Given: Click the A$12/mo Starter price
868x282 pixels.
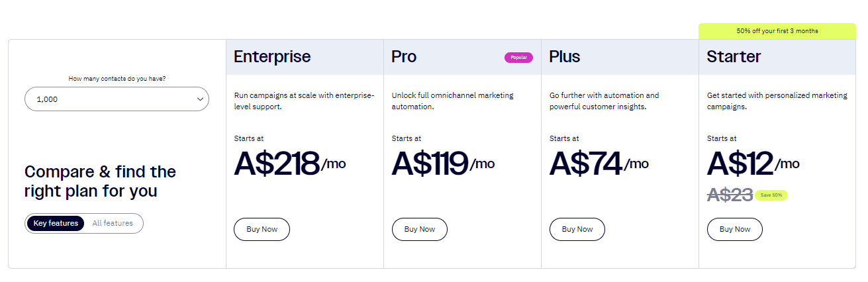Looking at the screenshot, I should click(752, 164).
